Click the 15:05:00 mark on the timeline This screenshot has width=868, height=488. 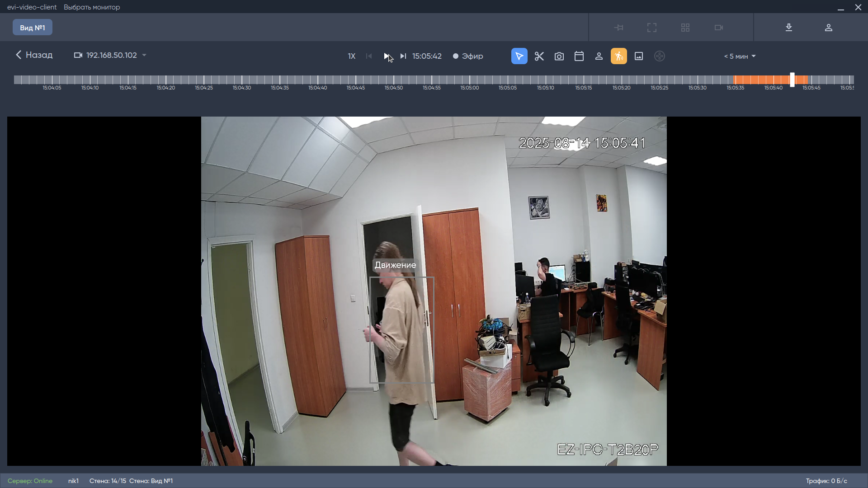(x=470, y=80)
